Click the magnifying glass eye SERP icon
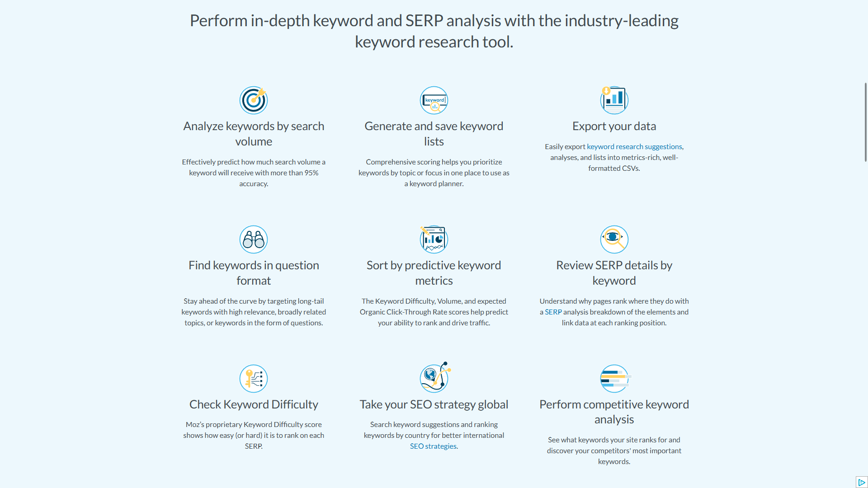This screenshot has height=488, width=868. tap(614, 239)
